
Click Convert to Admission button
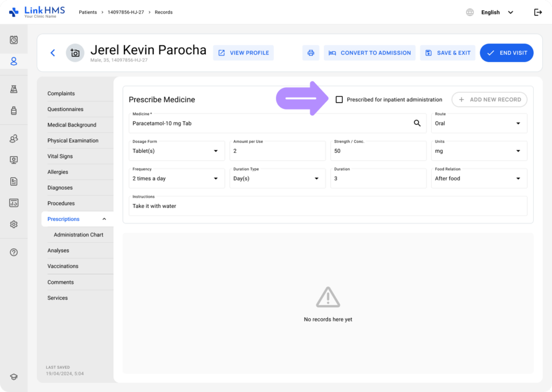coord(369,53)
